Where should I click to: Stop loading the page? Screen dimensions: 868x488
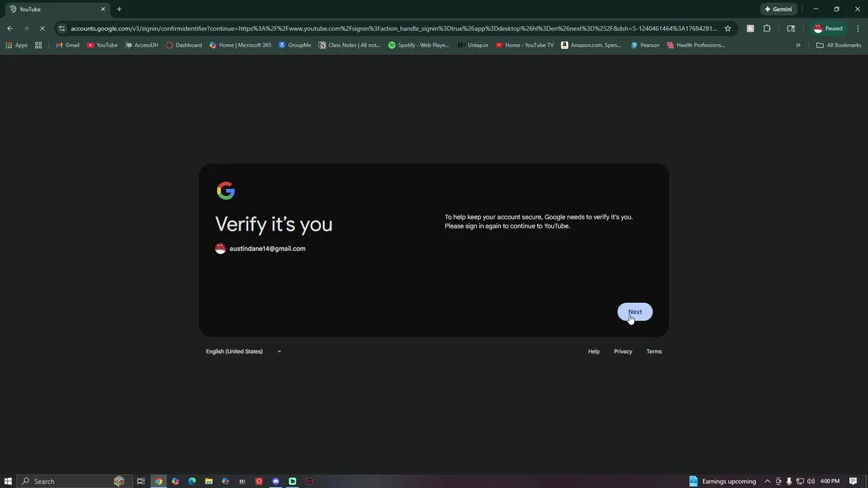tap(42, 28)
